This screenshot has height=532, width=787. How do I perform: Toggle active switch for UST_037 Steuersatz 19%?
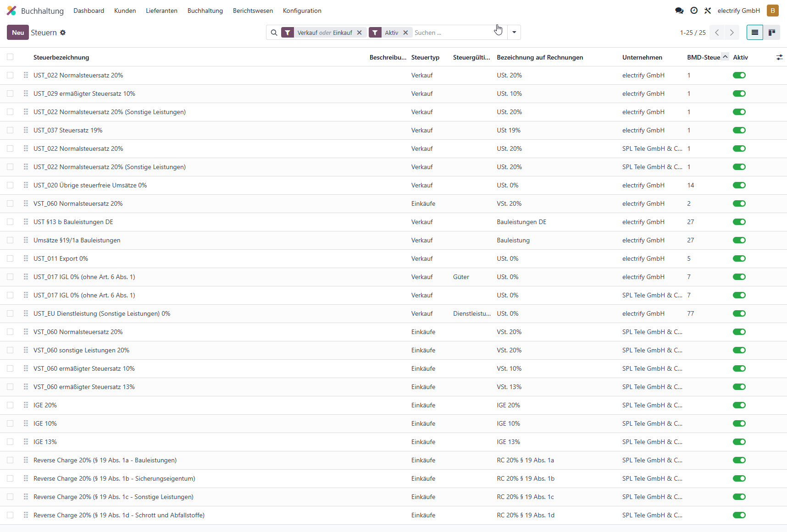[x=739, y=130]
